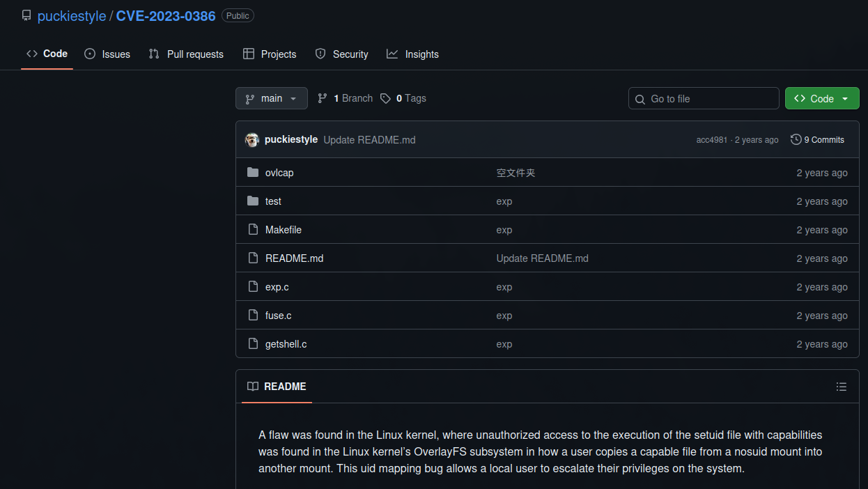Screen dimensions: 868x489
Task: Open the exp.c file
Action: (277, 287)
